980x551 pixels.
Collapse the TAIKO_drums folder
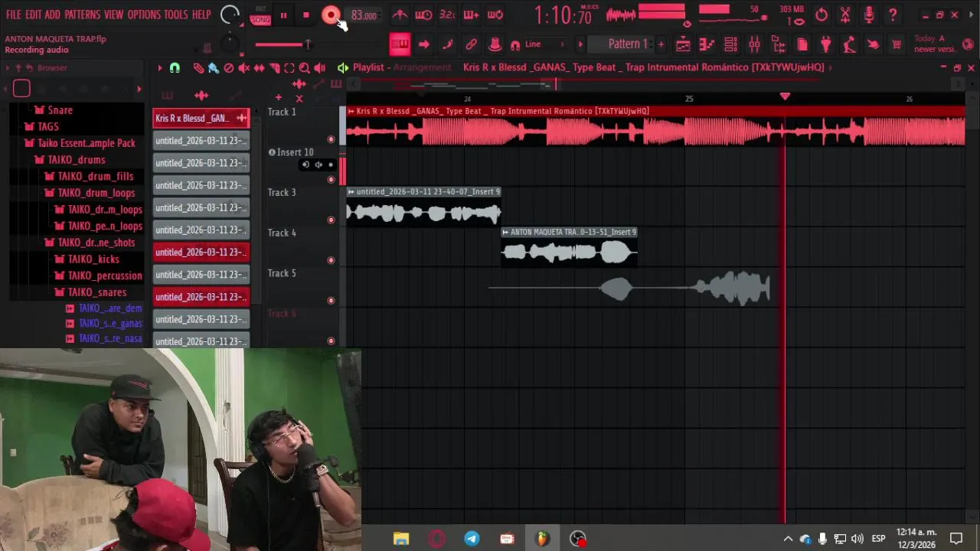click(x=69, y=160)
